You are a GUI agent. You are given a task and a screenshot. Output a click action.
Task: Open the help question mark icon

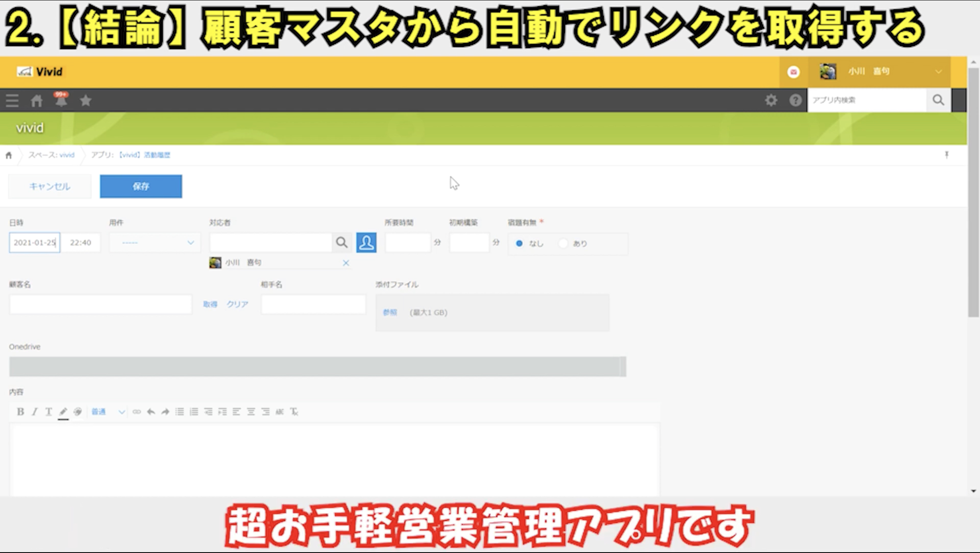[x=795, y=100]
